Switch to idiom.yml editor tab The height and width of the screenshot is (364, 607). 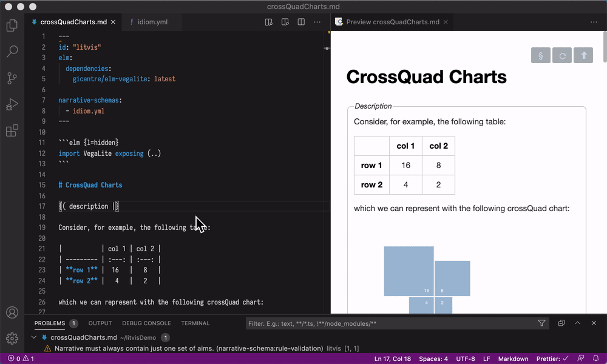pyautogui.click(x=152, y=22)
